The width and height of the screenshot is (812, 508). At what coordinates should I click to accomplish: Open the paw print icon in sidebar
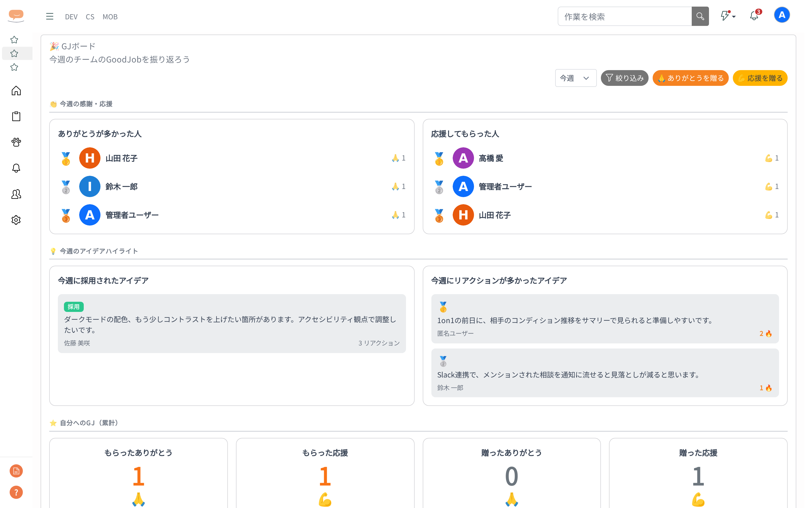pyautogui.click(x=16, y=142)
